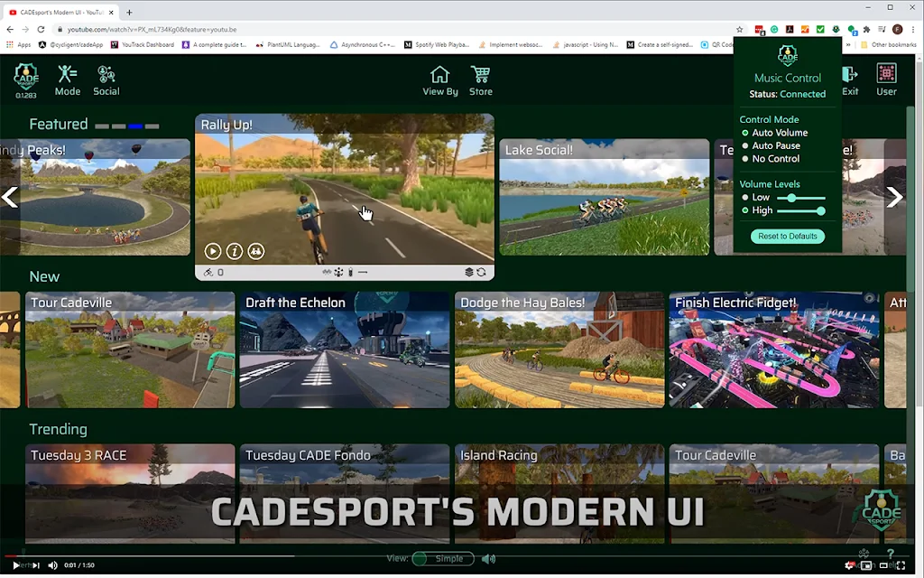Mute the YouTube video volume
This screenshot has width=924, height=578.
pyautogui.click(x=52, y=565)
